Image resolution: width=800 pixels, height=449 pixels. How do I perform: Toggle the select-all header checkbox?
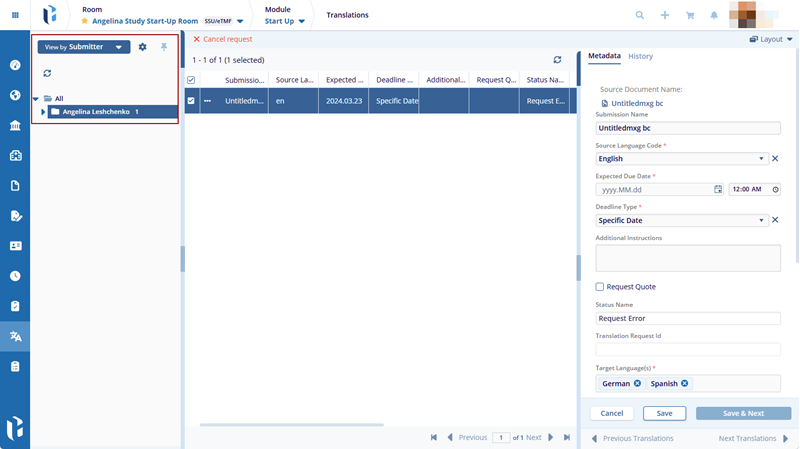[192, 80]
